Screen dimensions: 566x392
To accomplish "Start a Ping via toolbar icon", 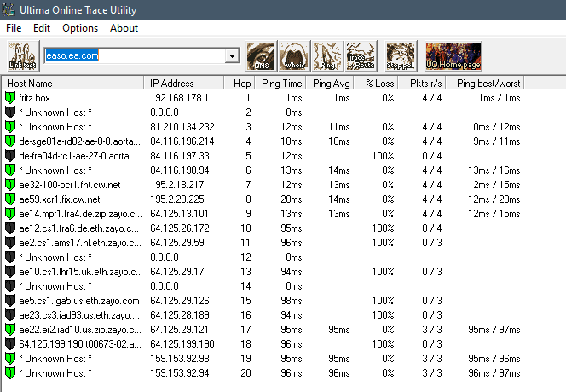I will pyautogui.click(x=327, y=56).
